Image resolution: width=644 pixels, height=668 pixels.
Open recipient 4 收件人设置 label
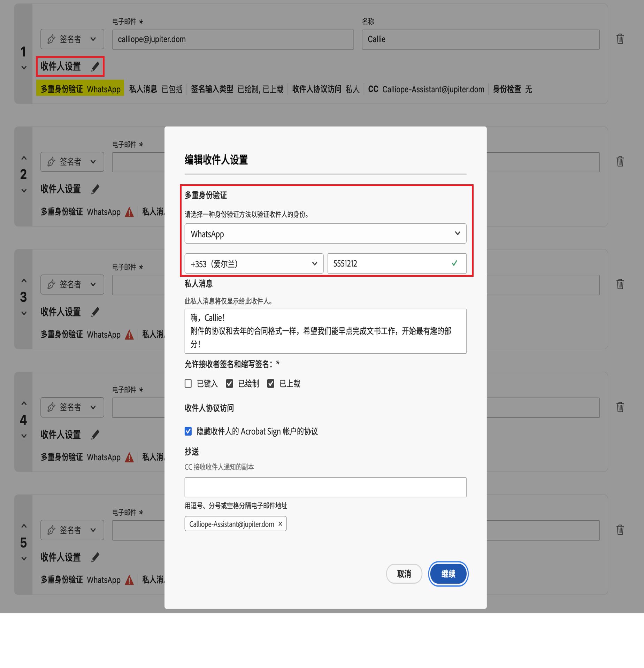pyautogui.click(x=61, y=435)
